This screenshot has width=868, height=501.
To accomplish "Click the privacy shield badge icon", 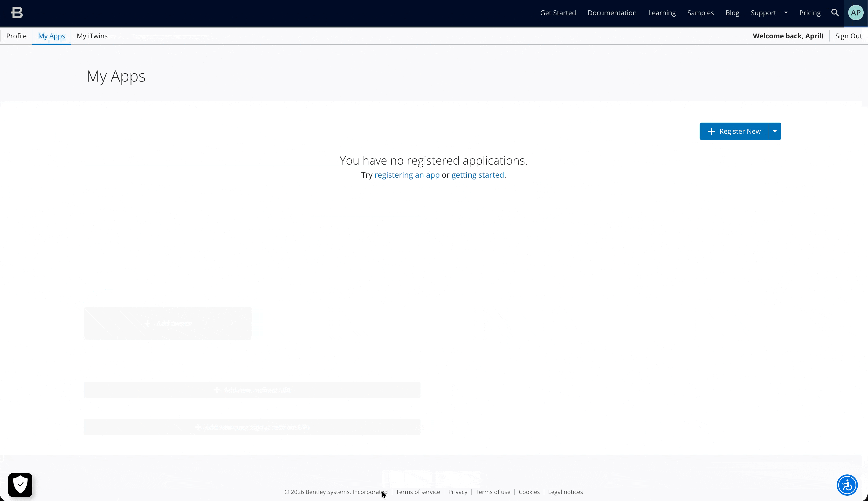I will [x=20, y=485].
